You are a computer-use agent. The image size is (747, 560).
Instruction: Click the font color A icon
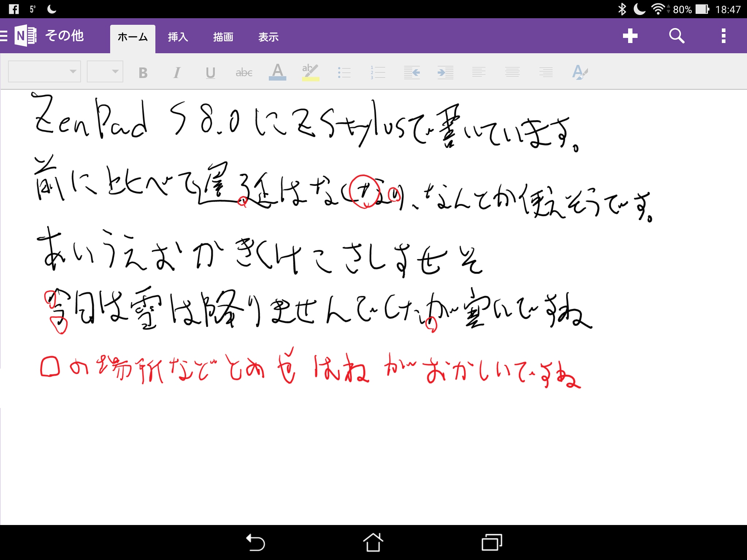tap(277, 72)
